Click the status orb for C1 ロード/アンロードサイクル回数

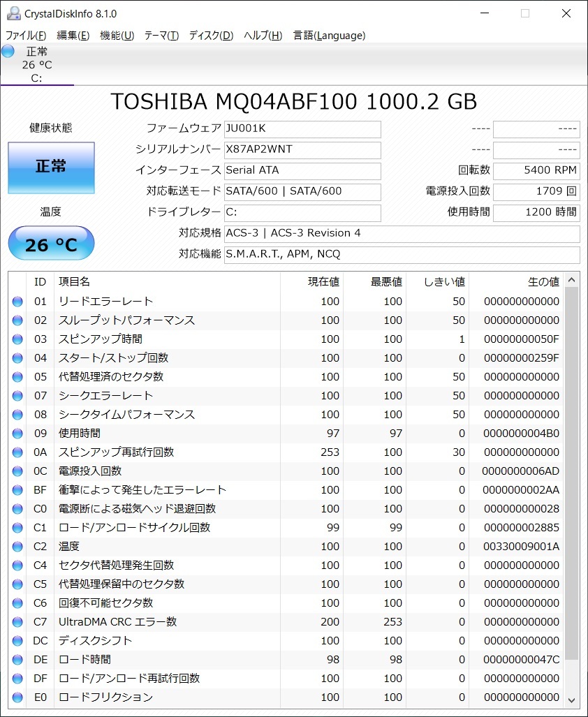point(17,528)
